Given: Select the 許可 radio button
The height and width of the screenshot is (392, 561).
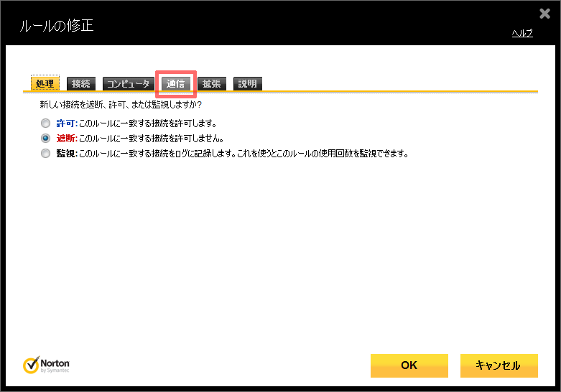Looking at the screenshot, I should pyautogui.click(x=46, y=123).
